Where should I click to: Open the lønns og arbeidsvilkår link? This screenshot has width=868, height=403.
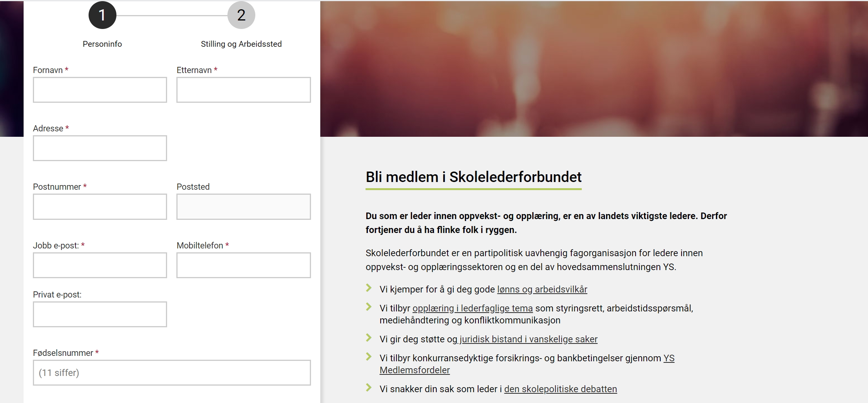[x=542, y=289]
